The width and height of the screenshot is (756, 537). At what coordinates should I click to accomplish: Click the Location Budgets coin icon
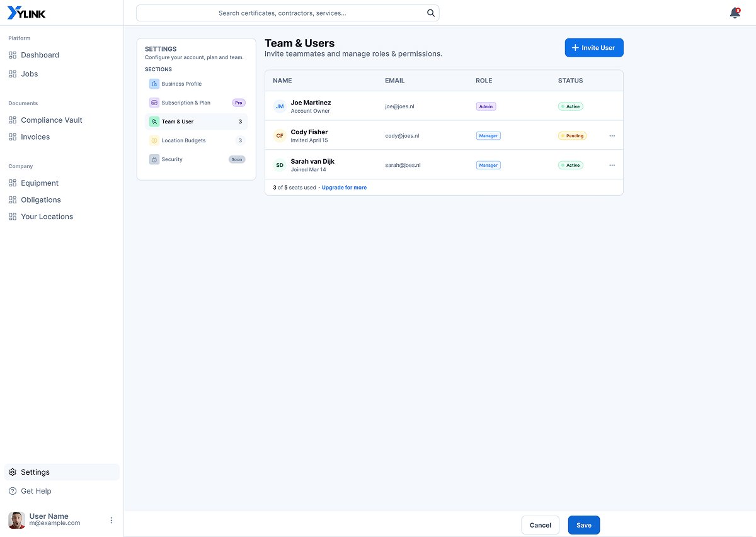[x=154, y=140]
